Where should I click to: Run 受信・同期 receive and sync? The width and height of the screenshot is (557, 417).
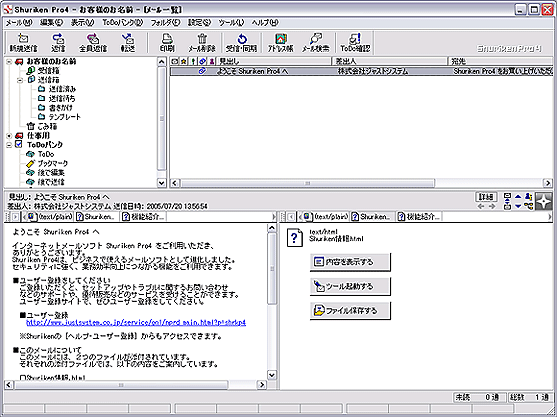pyautogui.click(x=242, y=43)
